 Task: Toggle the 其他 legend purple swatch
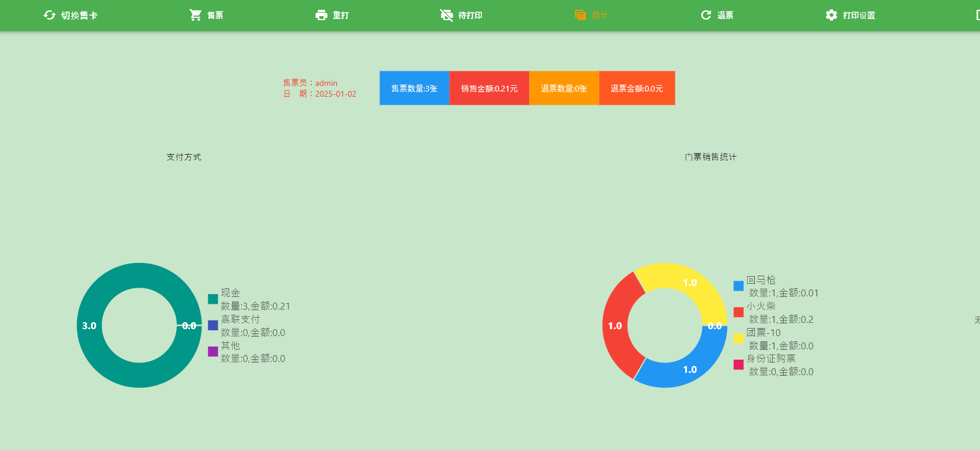(x=213, y=351)
